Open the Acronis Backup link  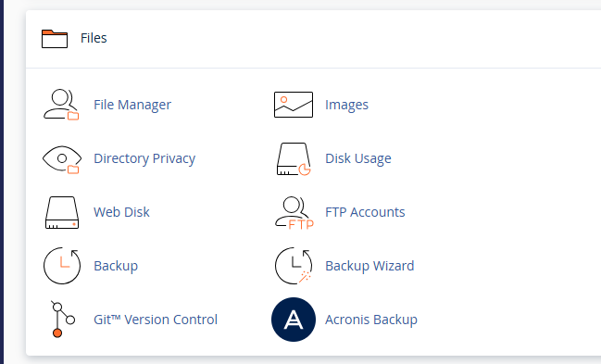pos(371,320)
